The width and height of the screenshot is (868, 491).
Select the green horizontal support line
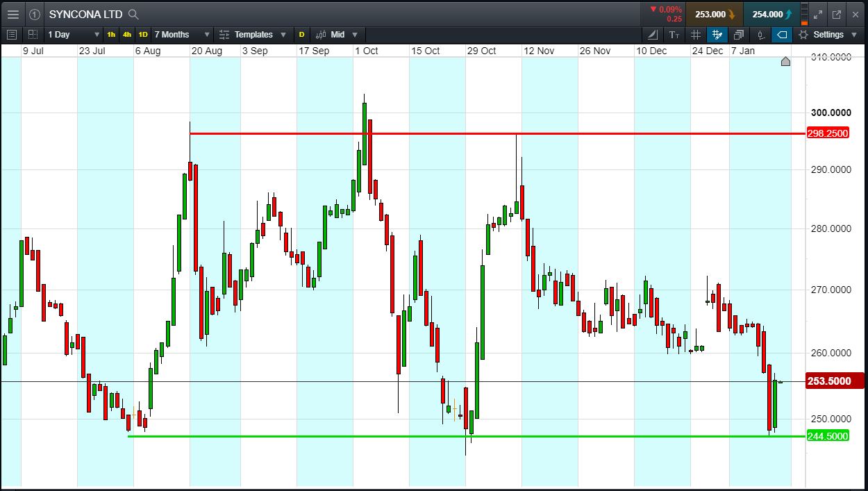[x=467, y=436]
